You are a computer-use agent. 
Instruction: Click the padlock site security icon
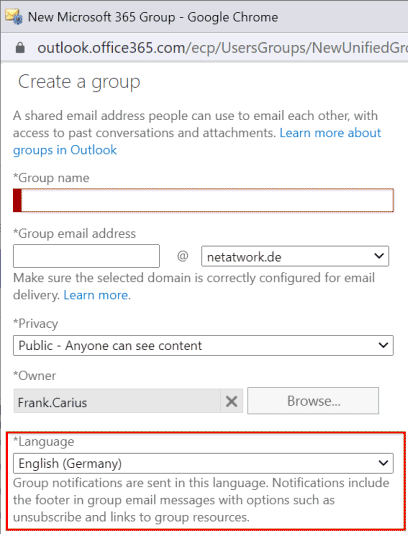tap(20, 48)
